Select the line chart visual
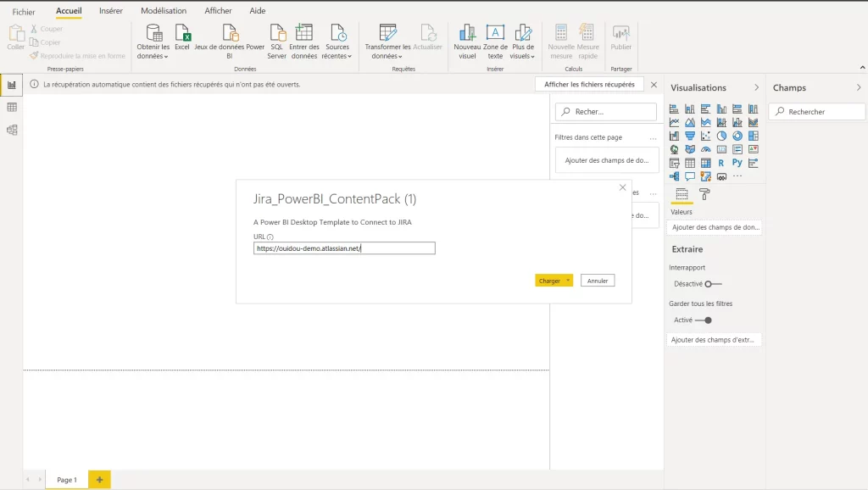 click(x=674, y=122)
